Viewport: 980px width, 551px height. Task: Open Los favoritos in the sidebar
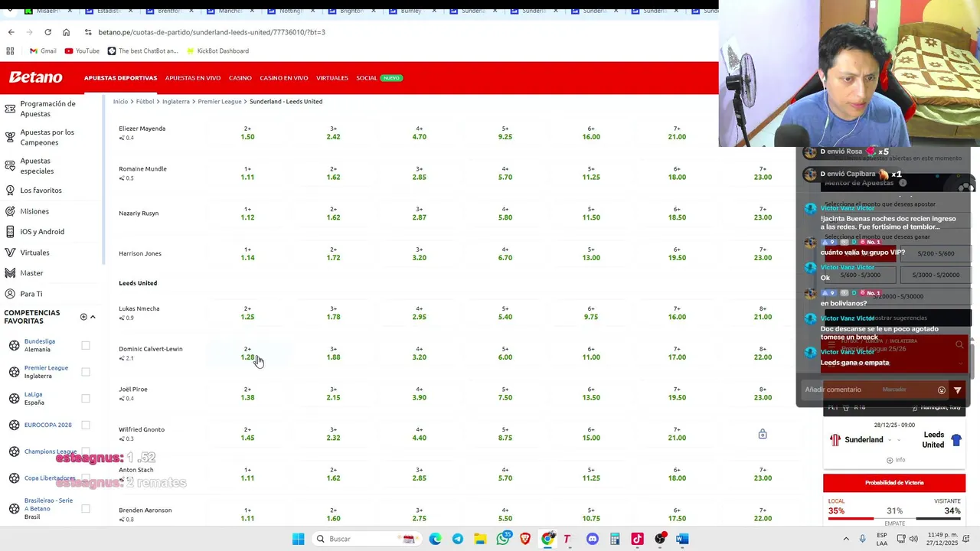(41, 190)
